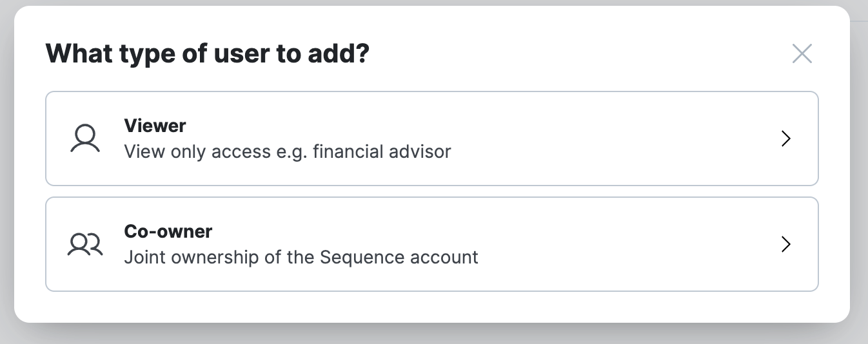Select the Co-owner user type option
This screenshot has width=868, height=344.
coord(432,244)
